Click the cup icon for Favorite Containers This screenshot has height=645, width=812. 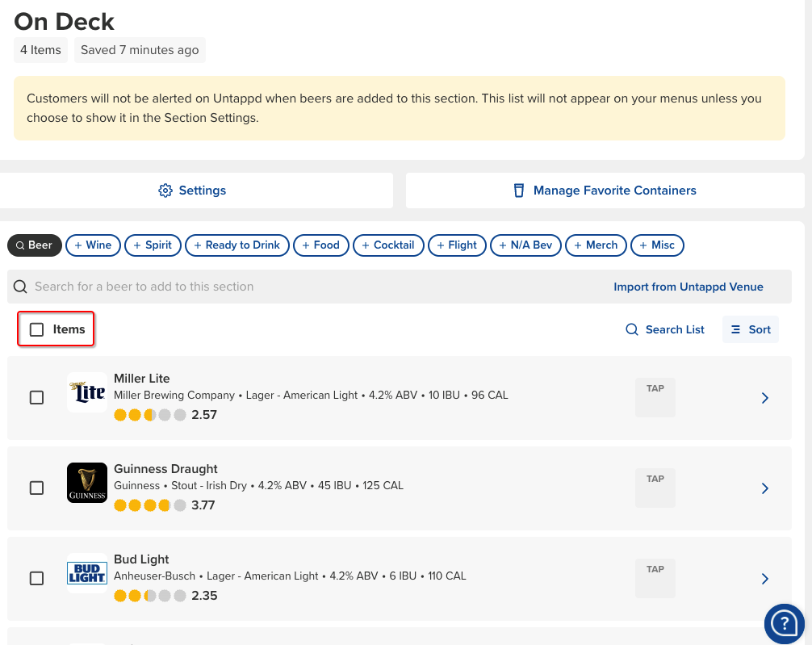519,191
